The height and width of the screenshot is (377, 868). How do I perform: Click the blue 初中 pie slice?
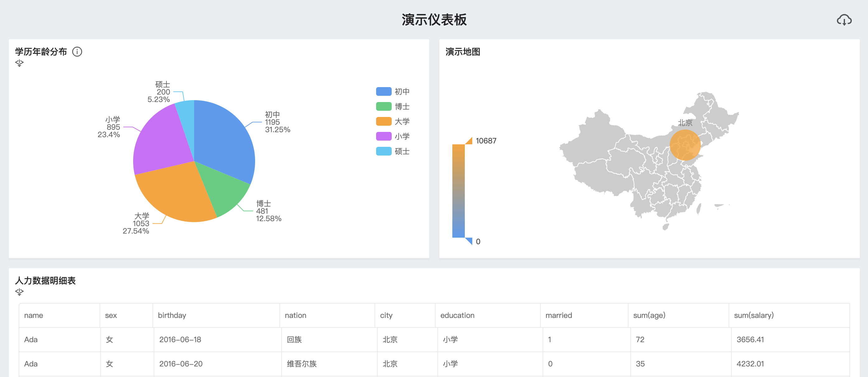[x=224, y=138]
